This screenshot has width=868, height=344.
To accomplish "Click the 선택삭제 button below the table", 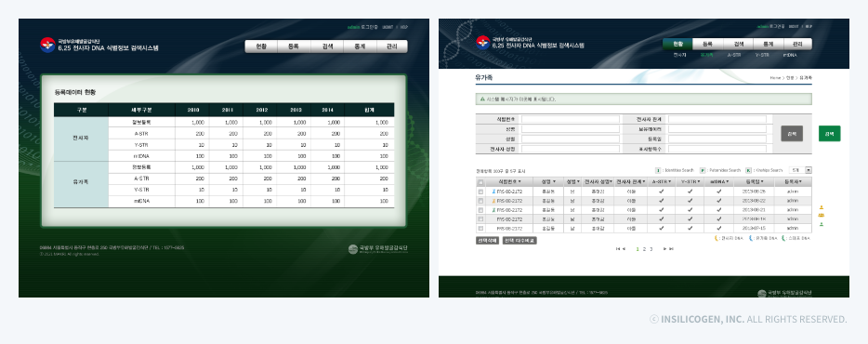I will pos(487,241).
